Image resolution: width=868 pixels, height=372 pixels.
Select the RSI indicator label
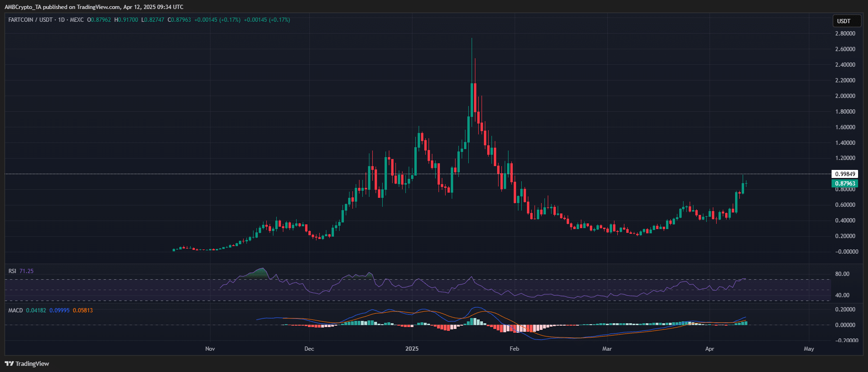12,271
